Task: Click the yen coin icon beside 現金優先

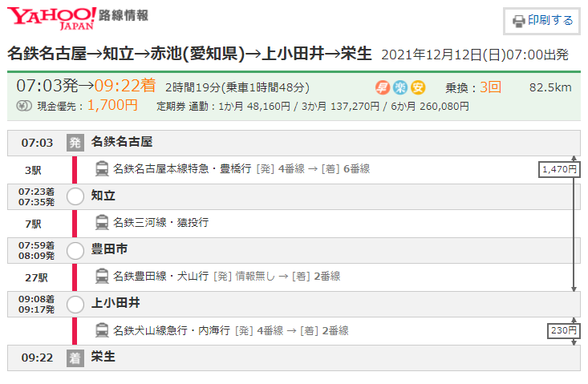Action: coord(24,107)
